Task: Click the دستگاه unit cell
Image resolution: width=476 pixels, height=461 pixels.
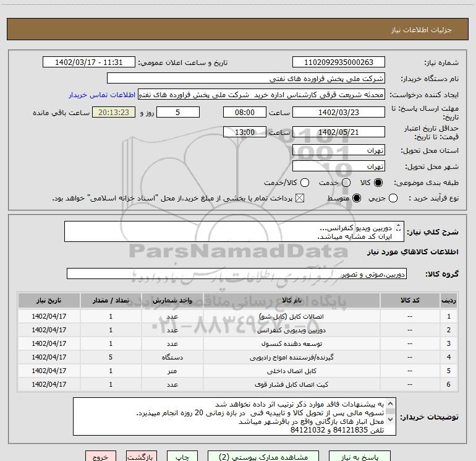Action: (x=172, y=358)
